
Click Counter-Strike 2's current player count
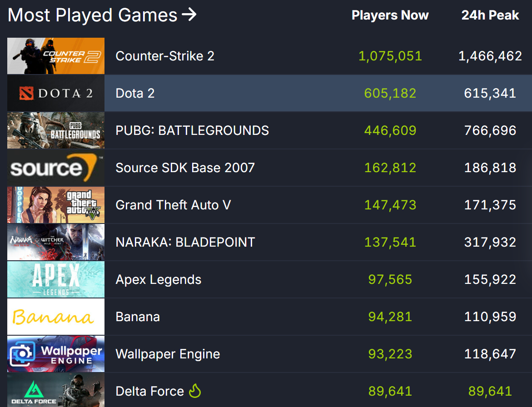390,55
